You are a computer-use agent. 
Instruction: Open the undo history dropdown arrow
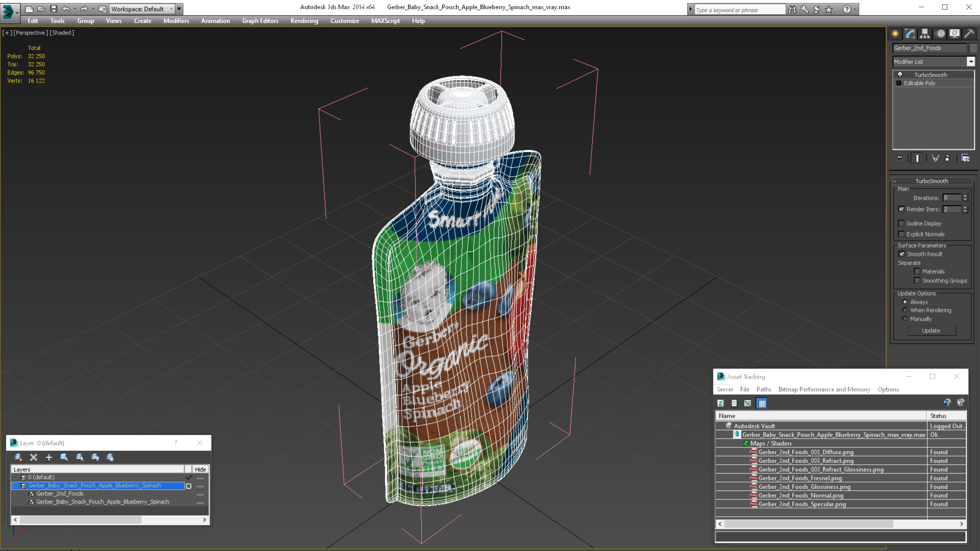(x=75, y=9)
